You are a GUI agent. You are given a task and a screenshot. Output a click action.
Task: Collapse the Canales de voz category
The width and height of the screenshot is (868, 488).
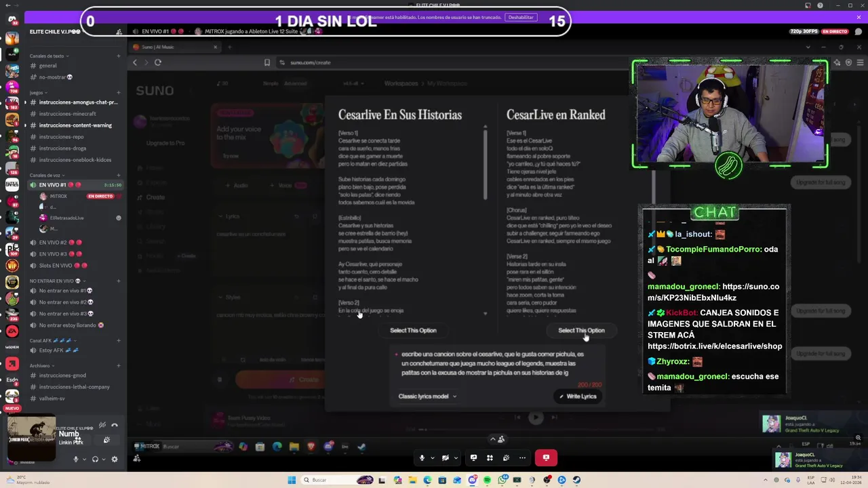pos(47,175)
